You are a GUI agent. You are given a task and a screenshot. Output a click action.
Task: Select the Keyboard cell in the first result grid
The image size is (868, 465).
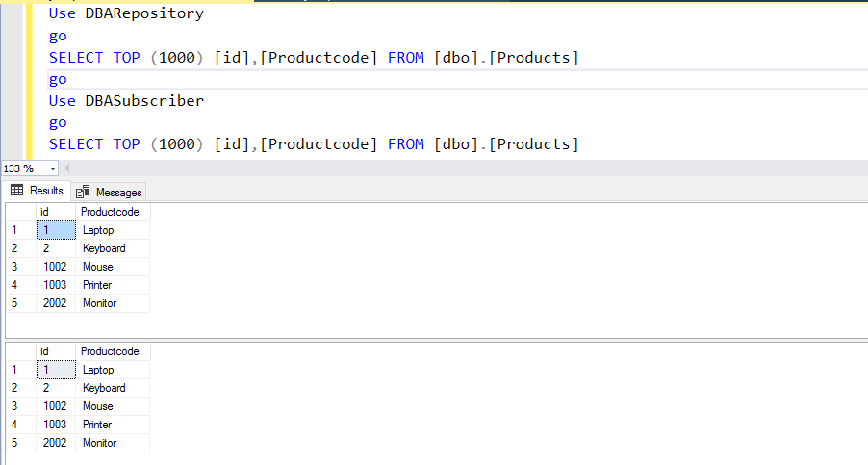(x=104, y=248)
